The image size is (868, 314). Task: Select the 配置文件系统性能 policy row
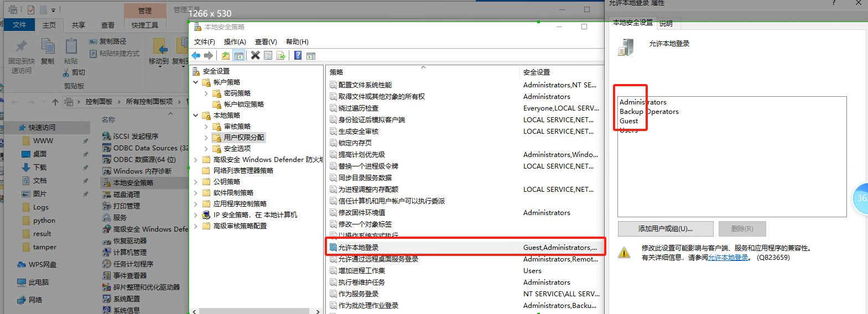[x=465, y=85]
